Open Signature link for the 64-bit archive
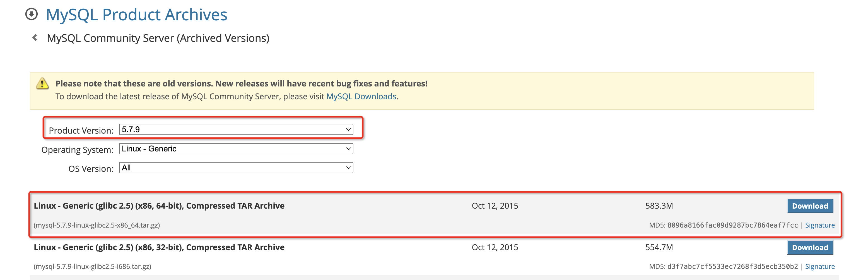The image size is (868, 280). coord(819,225)
